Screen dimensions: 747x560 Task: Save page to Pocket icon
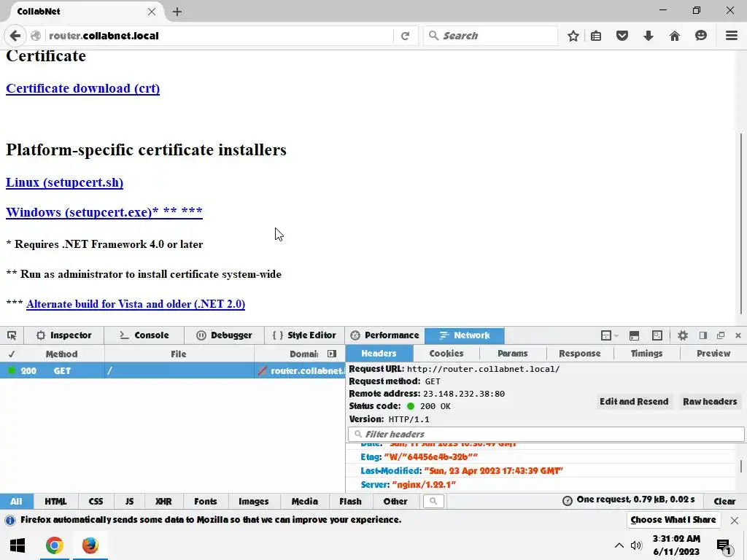point(622,36)
